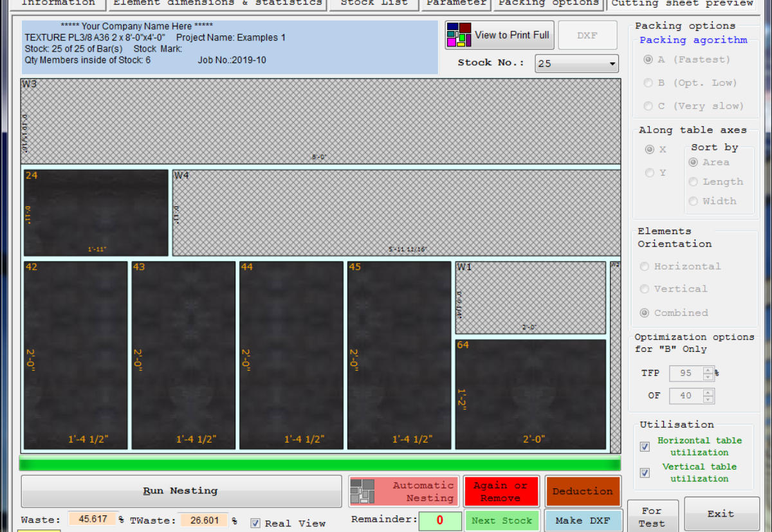Click the orange Deduction button
The image size is (772, 532).
coord(582,491)
